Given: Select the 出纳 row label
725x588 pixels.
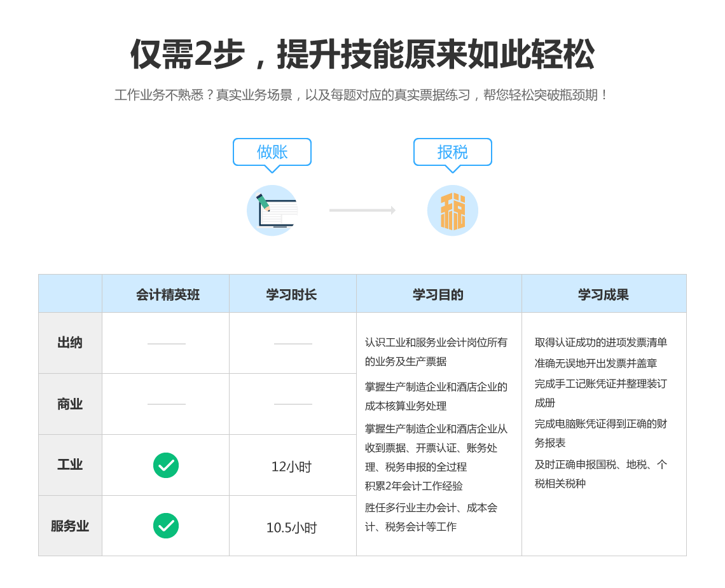Looking at the screenshot, I should (70, 343).
